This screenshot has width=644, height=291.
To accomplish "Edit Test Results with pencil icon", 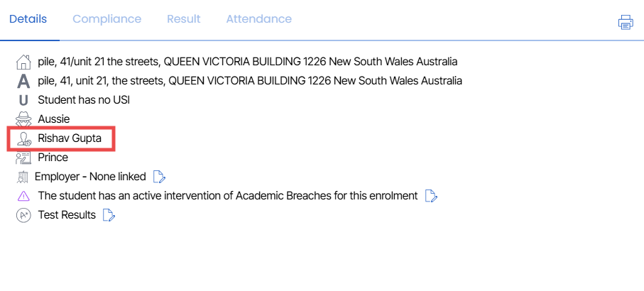I will pos(109,215).
